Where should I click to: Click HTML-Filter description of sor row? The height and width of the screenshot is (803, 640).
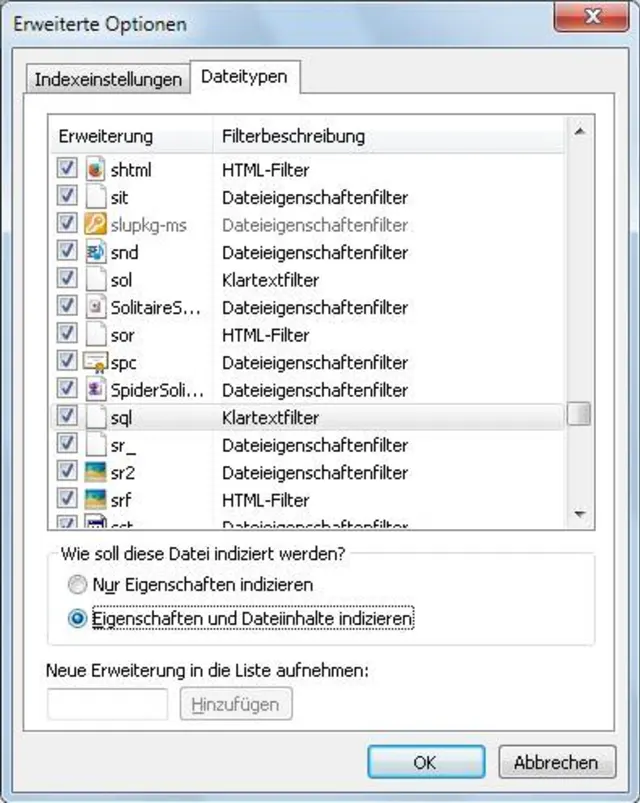(x=265, y=335)
